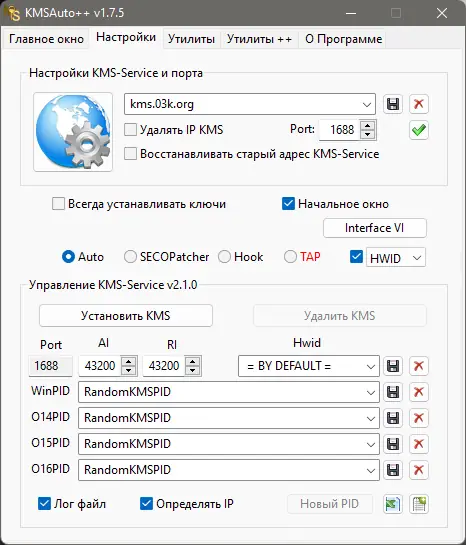This screenshot has width=466, height=545.
Task: Expand the O15PID RandomKMSPID dropdown
Action: click(x=370, y=445)
